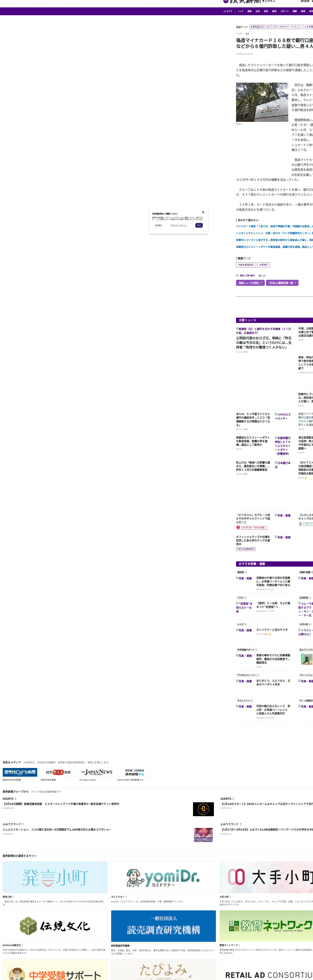Click the #東京都豊島区 related tag
Viewport: 313px width, 980px height.
[x=246, y=265]
